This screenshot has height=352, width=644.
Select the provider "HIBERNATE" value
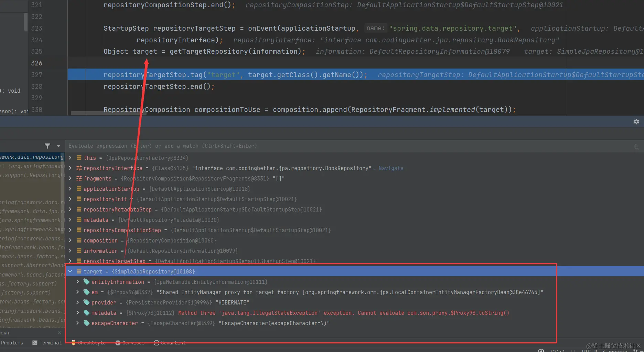(232, 302)
